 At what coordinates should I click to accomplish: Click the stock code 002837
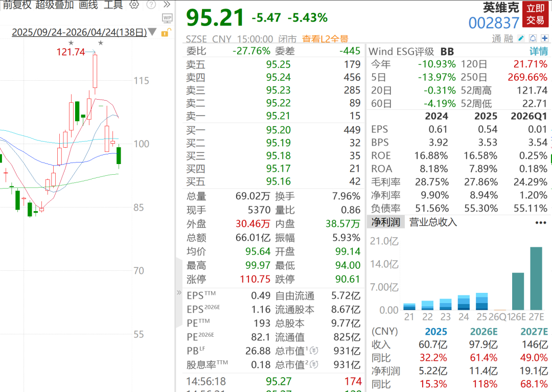tap(494, 23)
